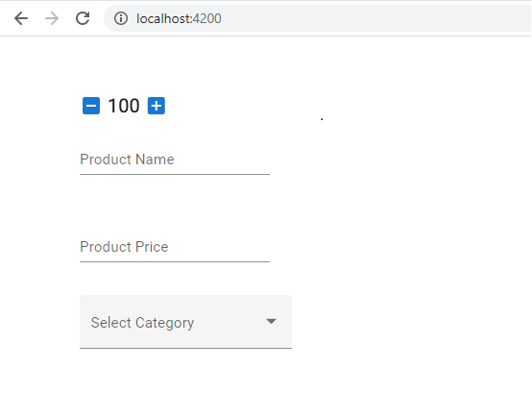Increase quantity with the blue plus button
532x418 pixels.
click(157, 106)
